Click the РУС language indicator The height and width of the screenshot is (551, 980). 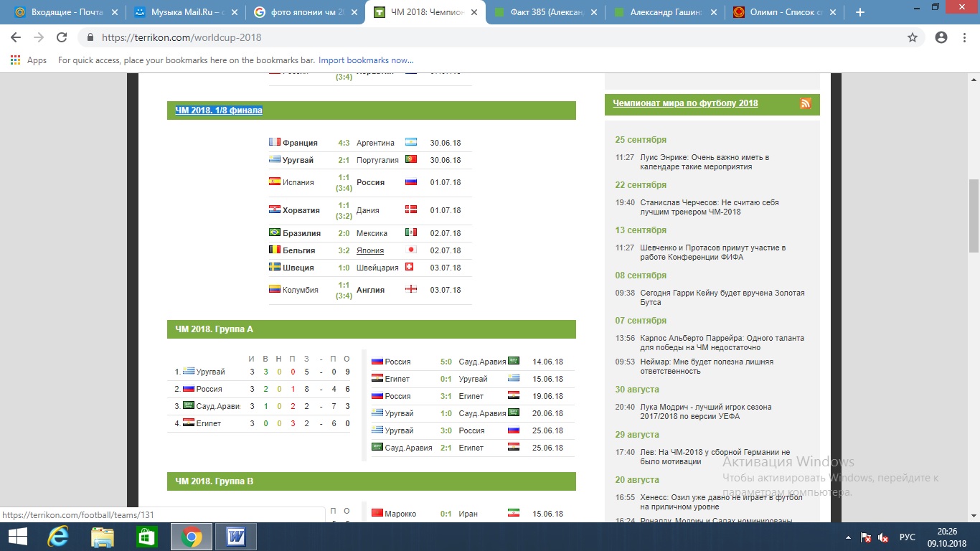tap(908, 537)
